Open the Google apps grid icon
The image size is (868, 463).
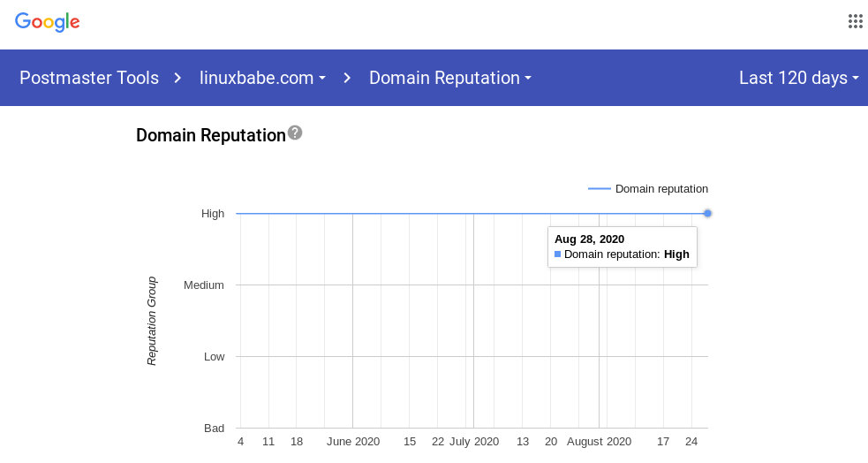(855, 22)
